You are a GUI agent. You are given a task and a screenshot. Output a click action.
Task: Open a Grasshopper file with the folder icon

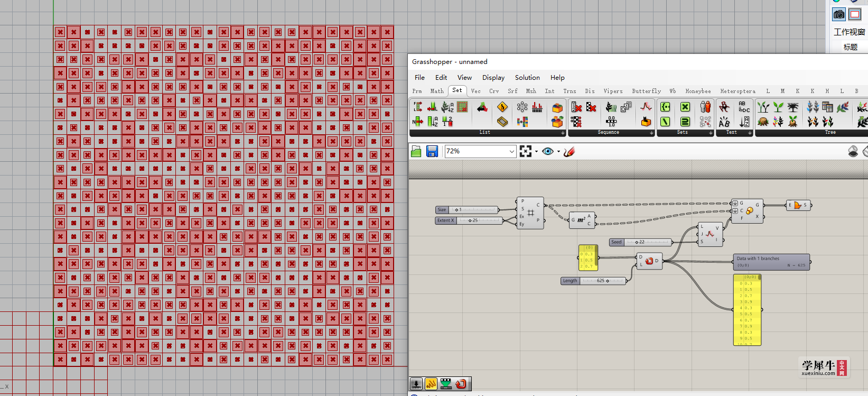coord(416,152)
